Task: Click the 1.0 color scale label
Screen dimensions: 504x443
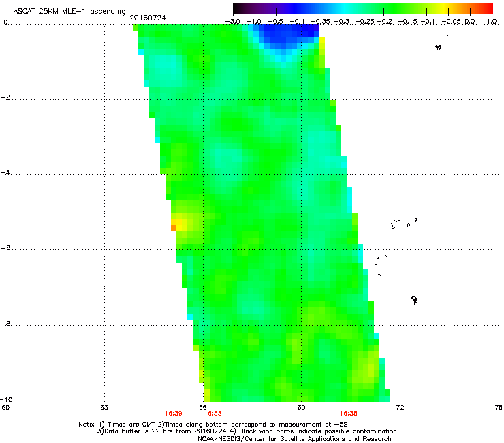Action: point(492,22)
